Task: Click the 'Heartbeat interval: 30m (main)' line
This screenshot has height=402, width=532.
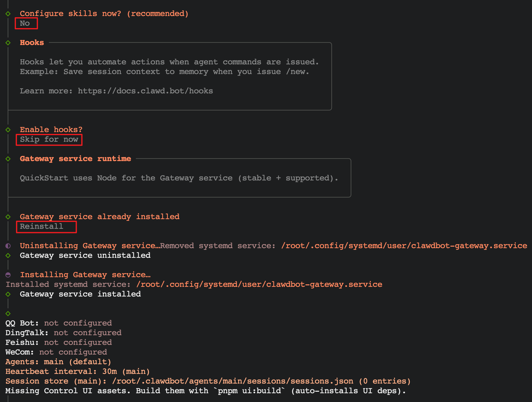Action: pos(78,371)
